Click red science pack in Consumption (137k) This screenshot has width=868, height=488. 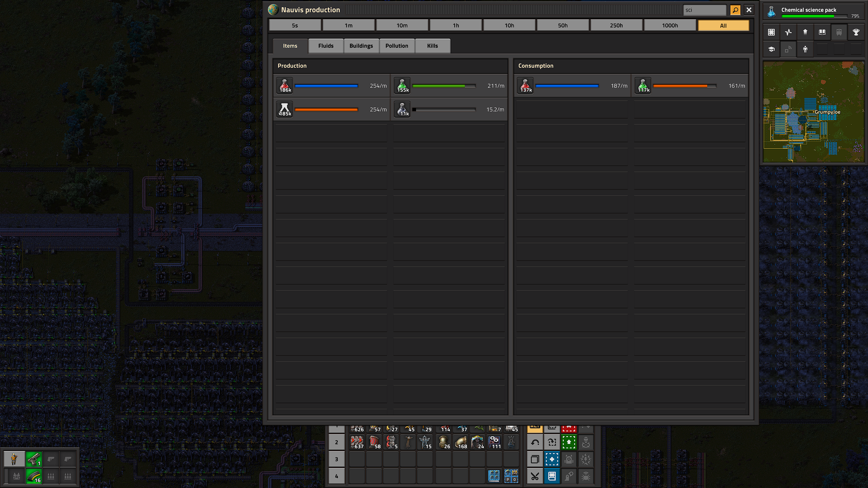pyautogui.click(x=525, y=86)
